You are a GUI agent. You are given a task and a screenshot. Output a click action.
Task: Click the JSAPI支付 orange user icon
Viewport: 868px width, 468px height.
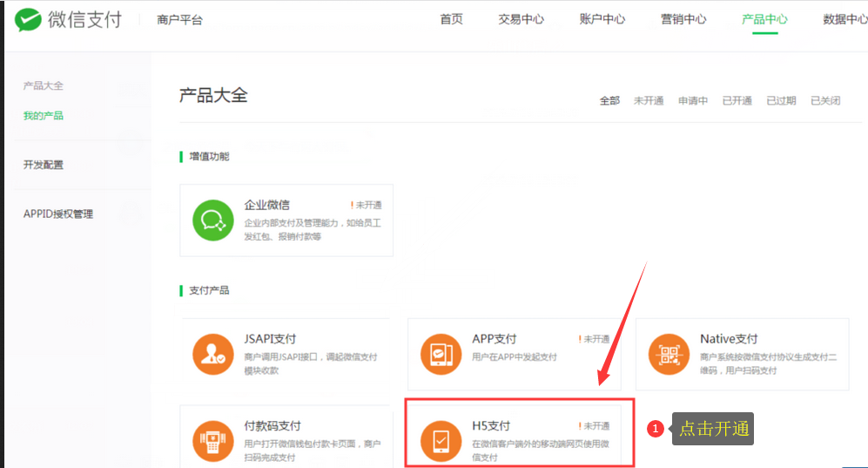pos(212,354)
